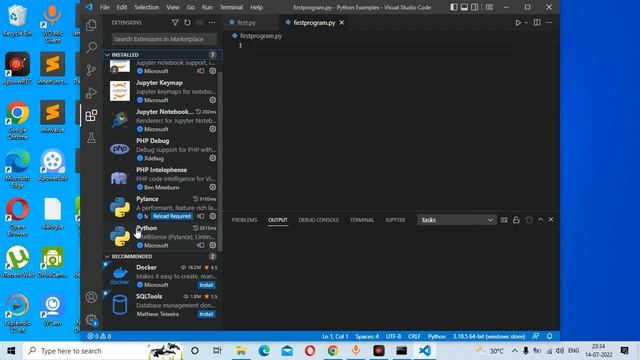640x360 pixels.
Task: Open Extensions panel more actions ellipsis
Action: coord(212,23)
